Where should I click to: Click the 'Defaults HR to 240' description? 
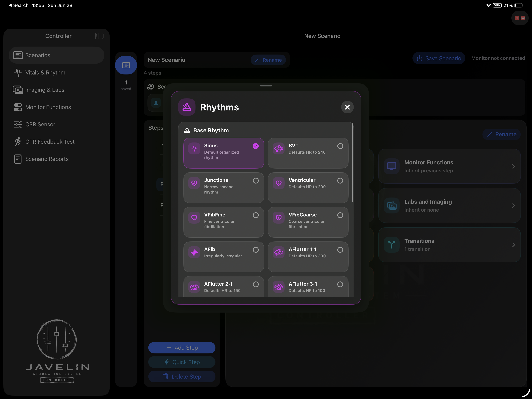click(x=307, y=152)
